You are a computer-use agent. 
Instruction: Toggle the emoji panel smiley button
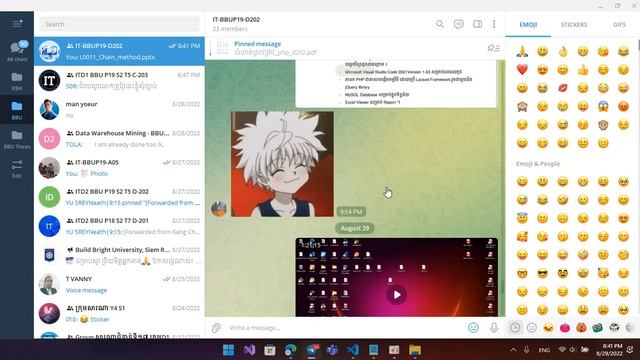tap(473, 327)
